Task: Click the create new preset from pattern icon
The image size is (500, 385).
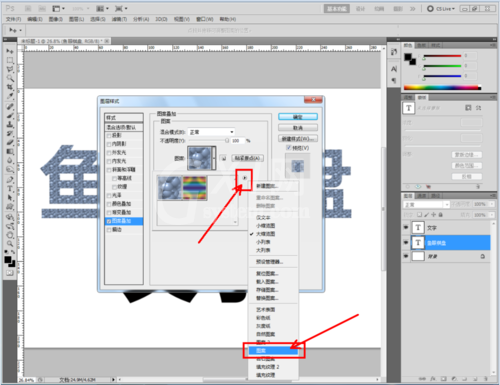Action: pos(224,158)
